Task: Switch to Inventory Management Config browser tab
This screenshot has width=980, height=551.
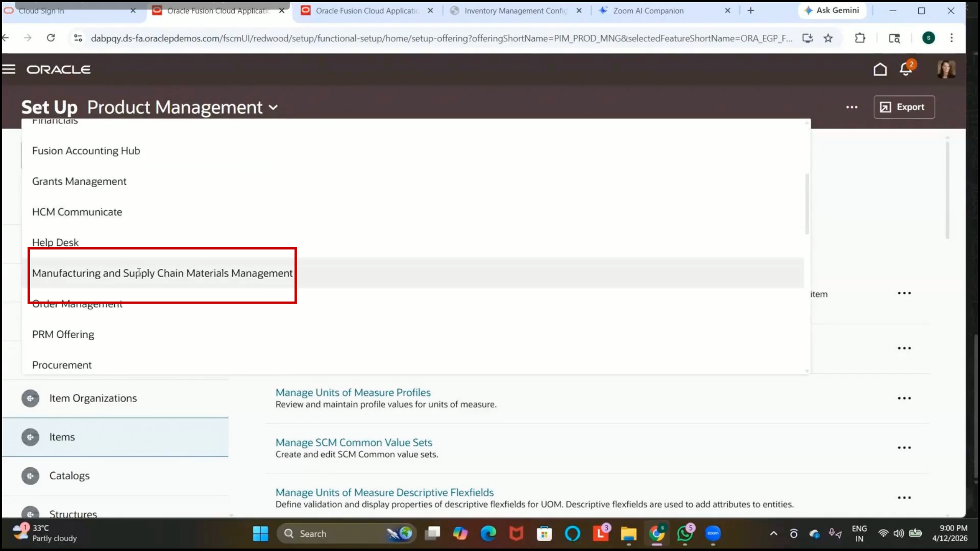Action: pyautogui.click(x=516, y=10)
